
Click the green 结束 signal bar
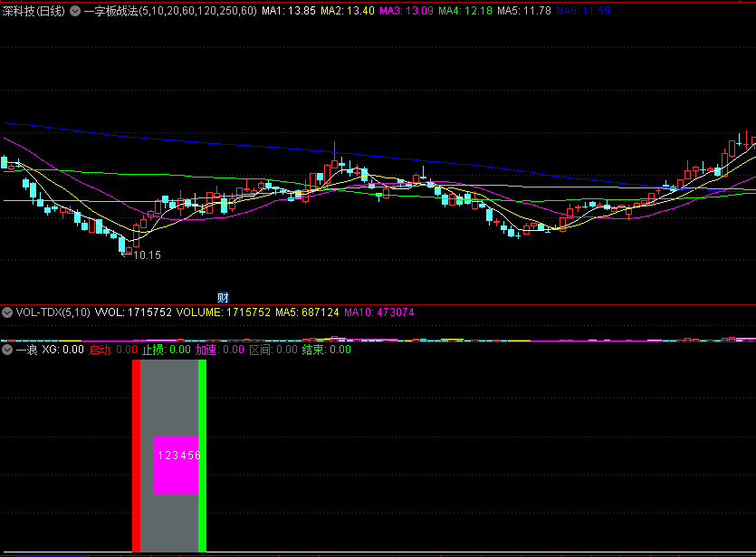click(x=203, y=456)
